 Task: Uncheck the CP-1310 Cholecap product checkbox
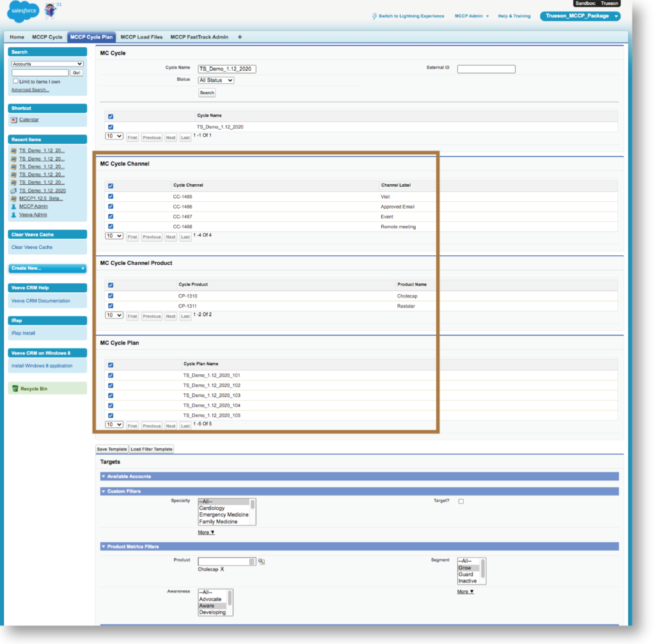(111, 295)
